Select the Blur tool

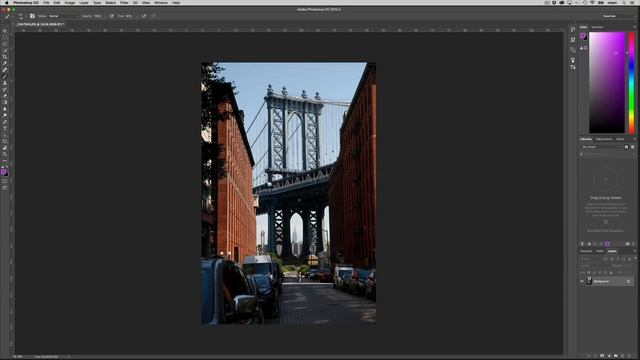(5, 109)
